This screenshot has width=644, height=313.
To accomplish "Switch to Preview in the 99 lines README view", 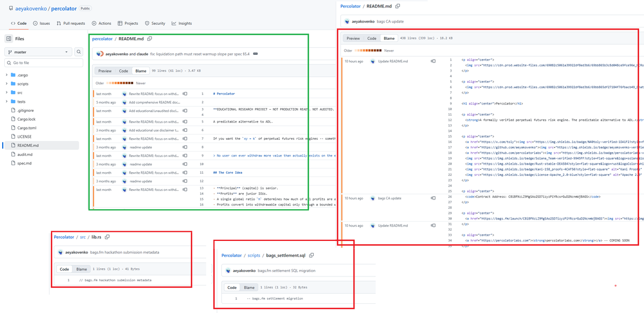I will coord(105,71).
